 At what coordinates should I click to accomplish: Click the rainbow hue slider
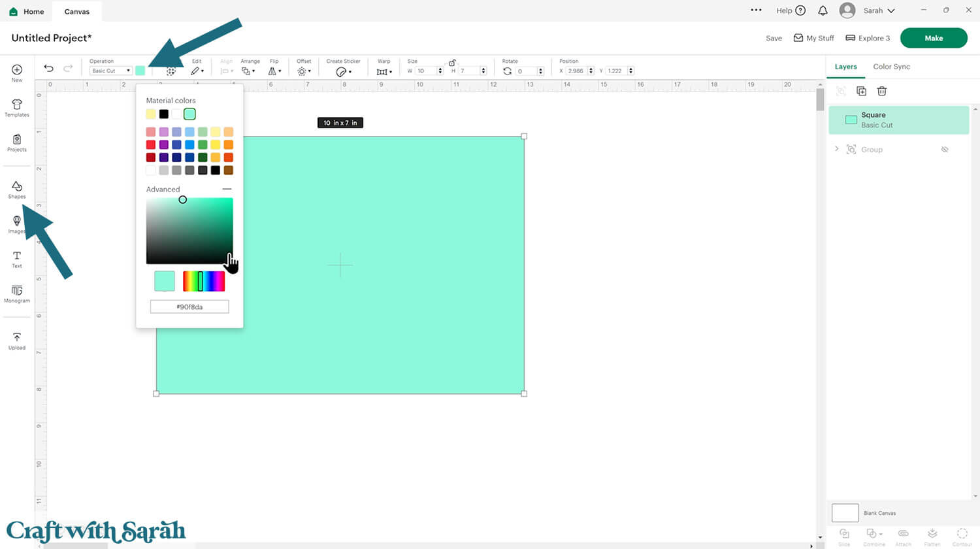(204, 281)
